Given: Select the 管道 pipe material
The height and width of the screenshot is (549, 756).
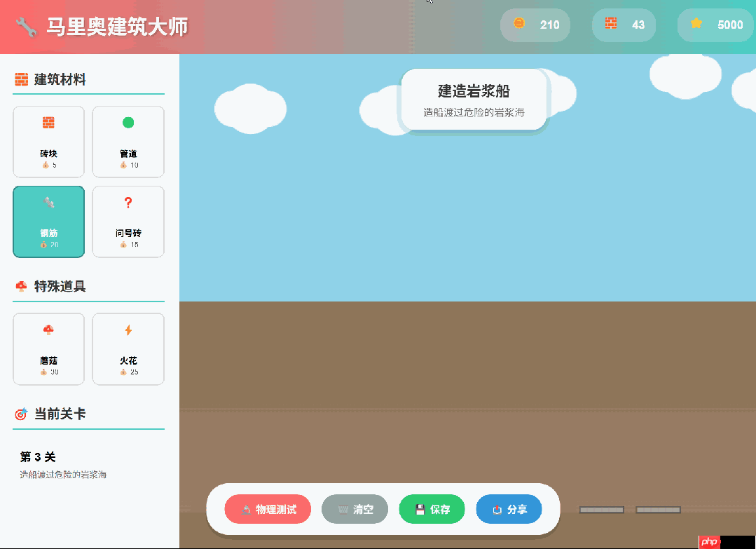Looking at the screenshot, I should point(128,141).
